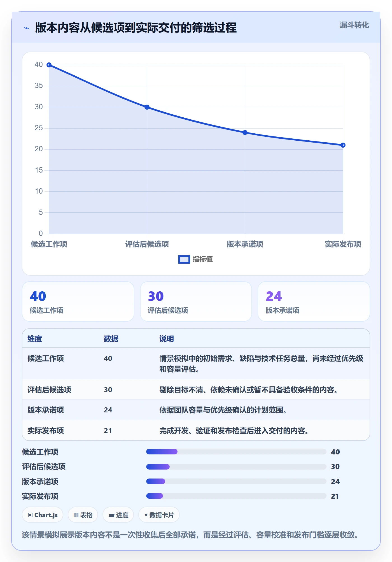Click the 实际发布项 progress bar
This screenshot has height=562, width=392.
point(236,496)
